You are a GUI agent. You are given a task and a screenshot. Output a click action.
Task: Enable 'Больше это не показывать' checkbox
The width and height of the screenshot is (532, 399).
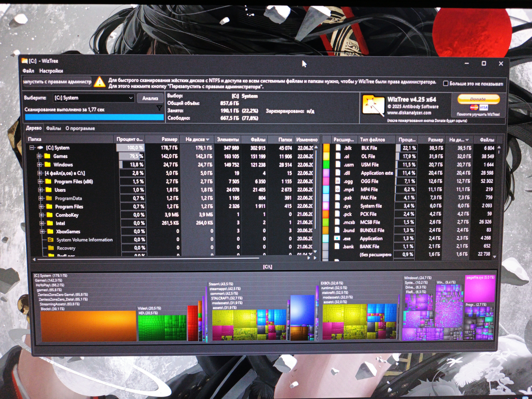pyautogui.click(x=445, y=83)
